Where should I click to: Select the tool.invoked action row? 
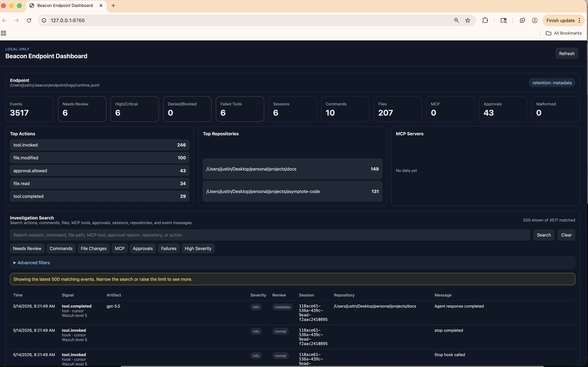(100, 145)
